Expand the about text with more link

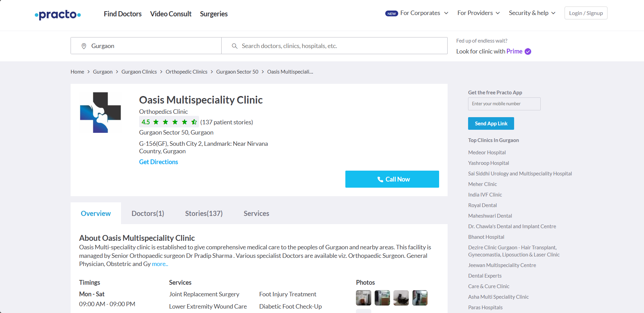coord(160,264)
